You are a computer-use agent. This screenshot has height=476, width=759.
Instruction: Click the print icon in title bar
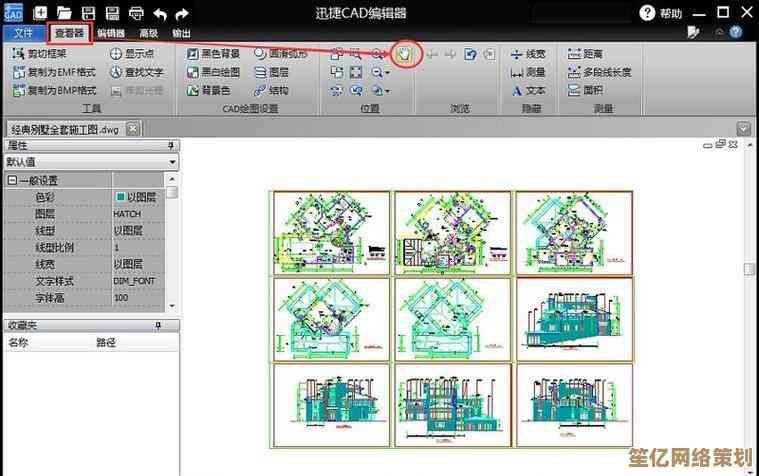(136, 13)
